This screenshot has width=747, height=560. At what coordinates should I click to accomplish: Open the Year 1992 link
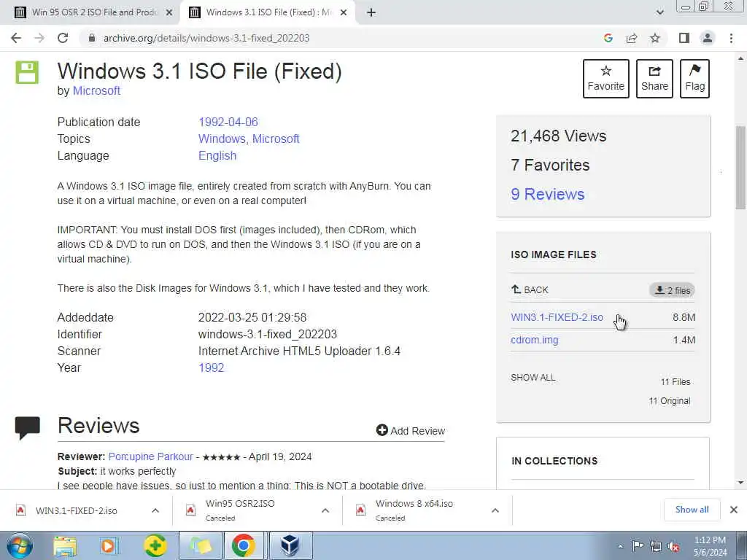(211, 367)
